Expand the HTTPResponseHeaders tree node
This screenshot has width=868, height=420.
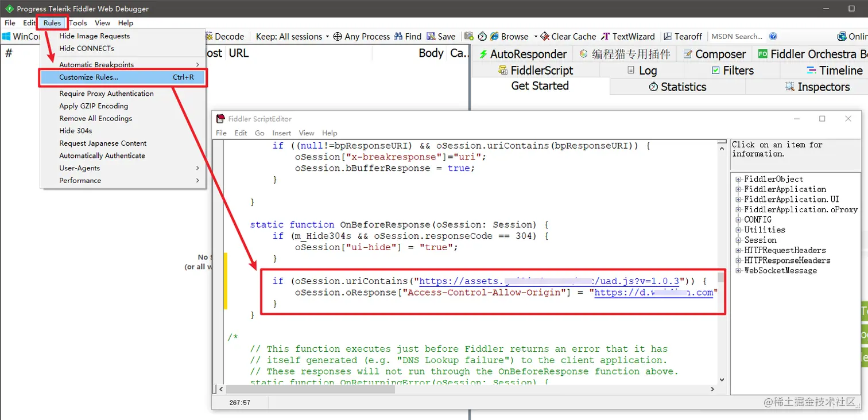tap(738, 260)
